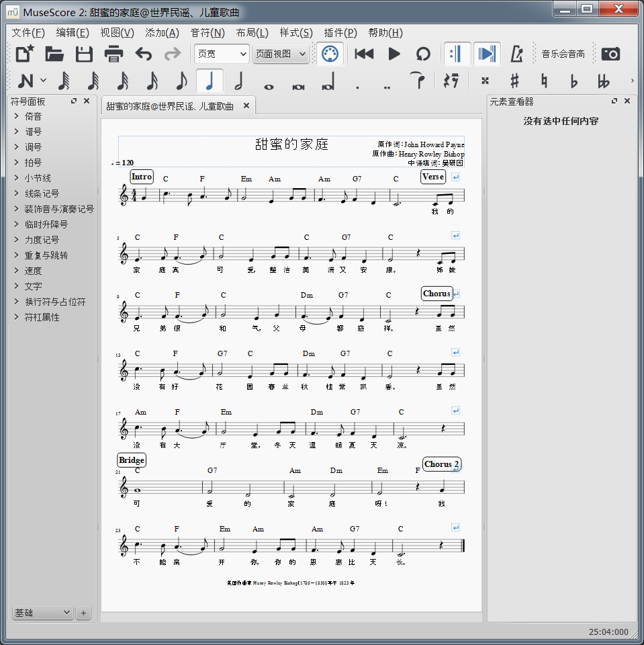Screen dimensions: 644x645
Task: Open the 页面视图 view mode dropdown
Action: click(281, 54)
